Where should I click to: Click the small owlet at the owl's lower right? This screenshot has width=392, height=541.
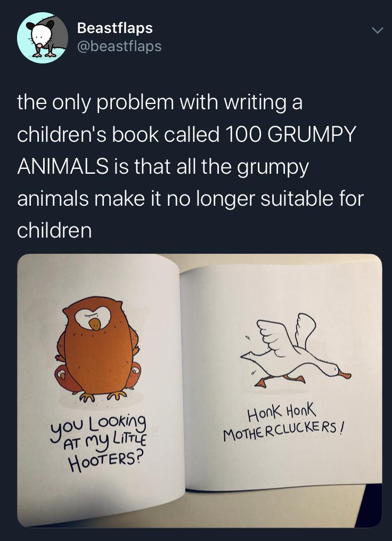click(134, 373)
